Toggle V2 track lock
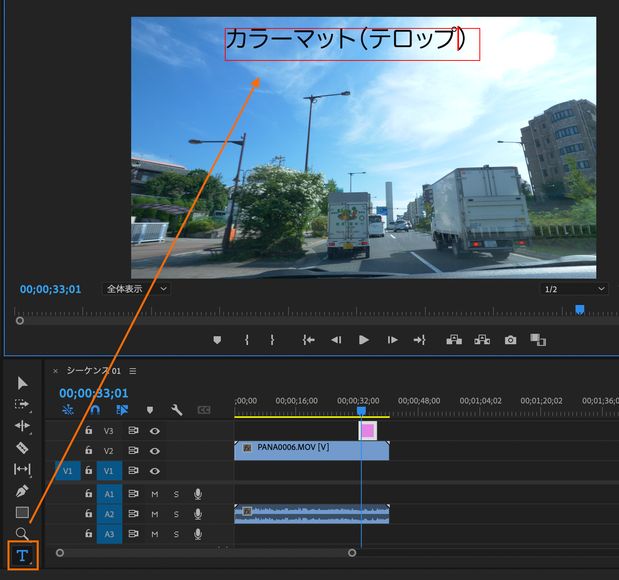The width and height of the screenshot is (619, 580). coord(88,450)
